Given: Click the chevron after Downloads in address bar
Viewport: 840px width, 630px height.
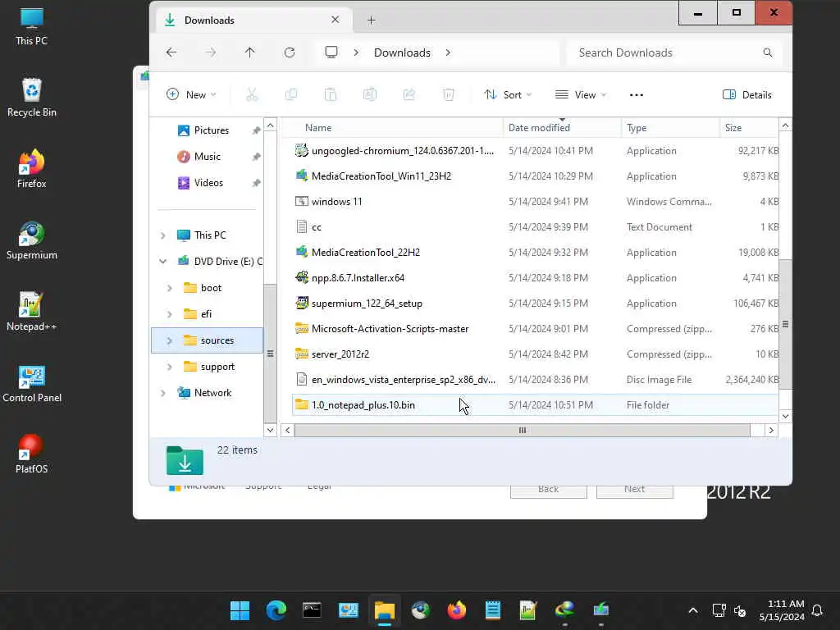Looking at the screenshot, I should (x=448, y=52).
